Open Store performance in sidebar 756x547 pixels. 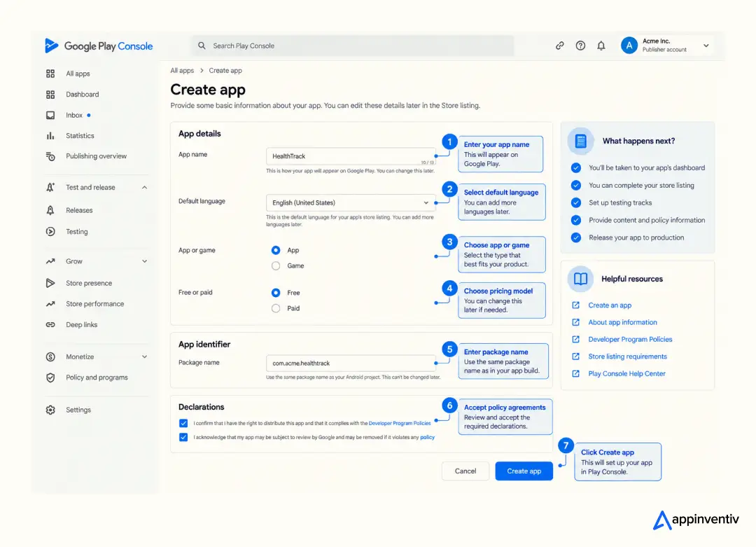pos(95,304)
